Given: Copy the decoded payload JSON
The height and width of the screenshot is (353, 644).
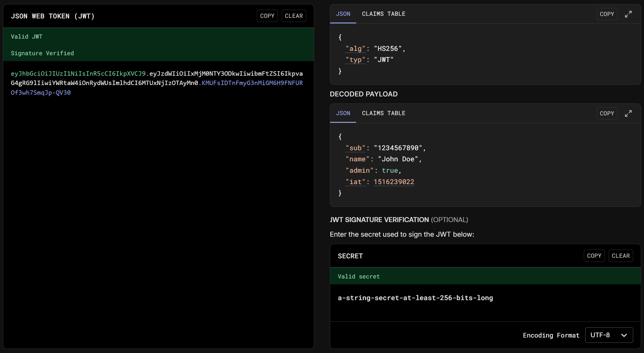Looking at the screenshot, I should 607,113.
